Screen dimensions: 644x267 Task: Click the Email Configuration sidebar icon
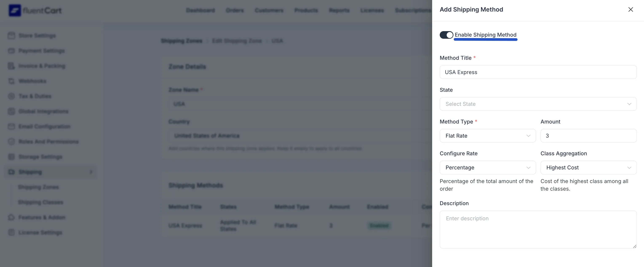point(11,126)
